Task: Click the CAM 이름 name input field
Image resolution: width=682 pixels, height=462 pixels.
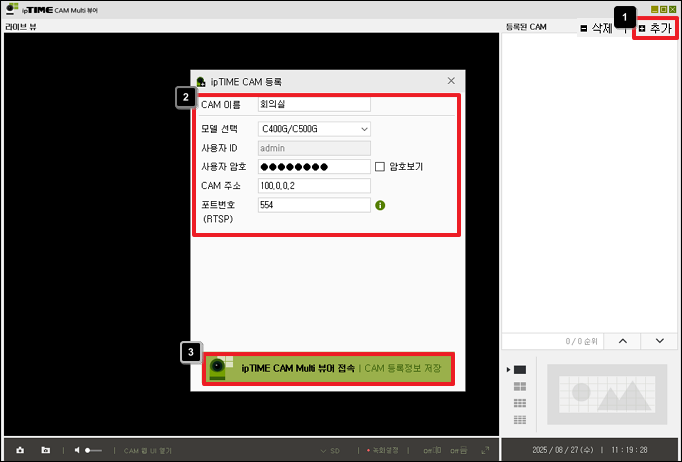Action: coord(314,104)
